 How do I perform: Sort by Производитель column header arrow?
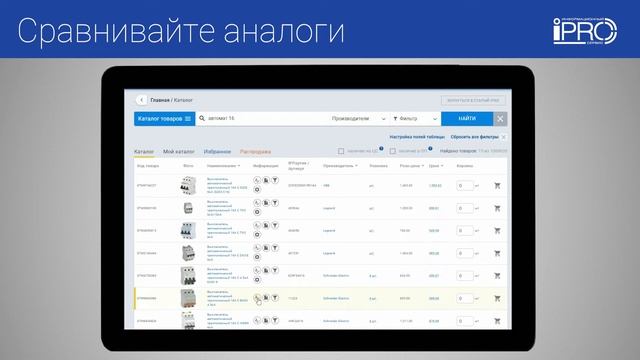(356, 166)
